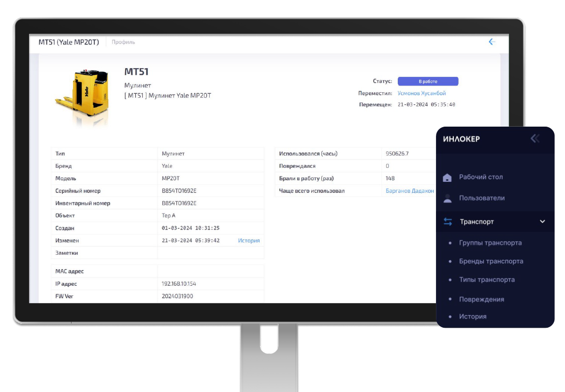
Task: Click the Объект value Тер А
Action: click(x=168, y=216)
